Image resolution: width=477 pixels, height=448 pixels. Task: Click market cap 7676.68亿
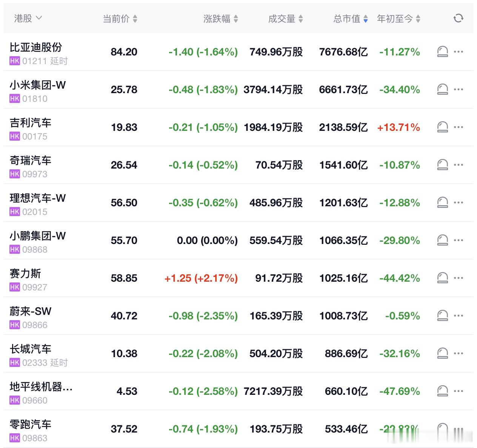pyautogui.click(x=343, y=52)
